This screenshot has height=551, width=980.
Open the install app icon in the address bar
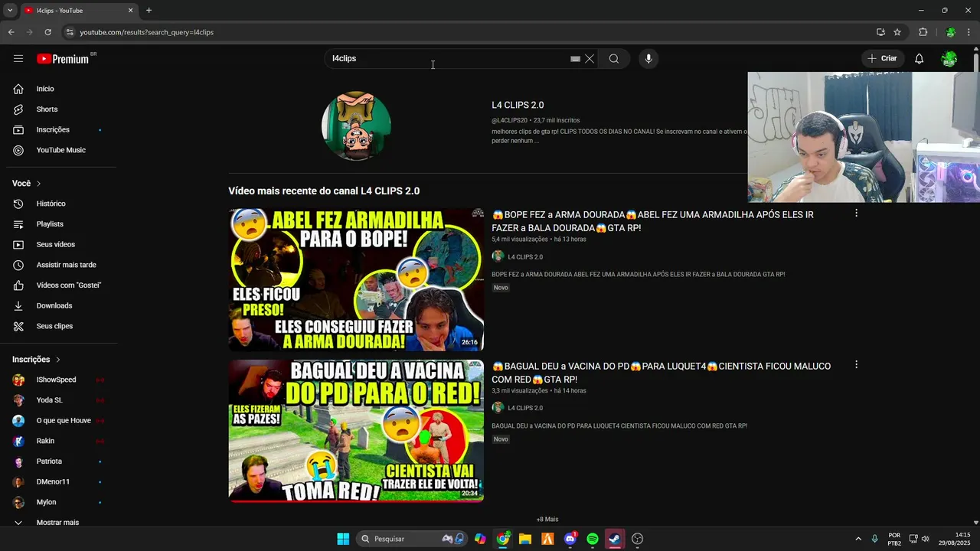[880, 32]
